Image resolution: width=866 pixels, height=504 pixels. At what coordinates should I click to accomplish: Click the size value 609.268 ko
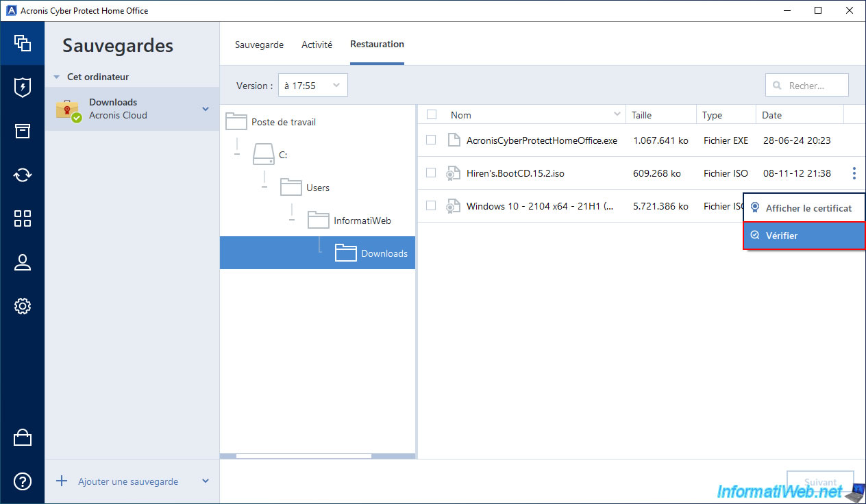(x=657, y=173)
